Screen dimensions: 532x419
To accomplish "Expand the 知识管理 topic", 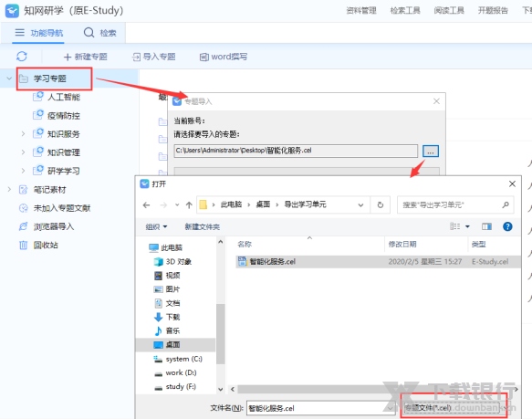I will [x=23, y=152].
